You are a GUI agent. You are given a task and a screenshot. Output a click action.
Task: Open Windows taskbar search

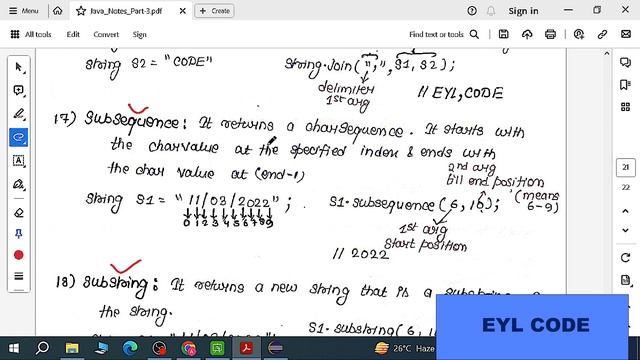[42, 348]
